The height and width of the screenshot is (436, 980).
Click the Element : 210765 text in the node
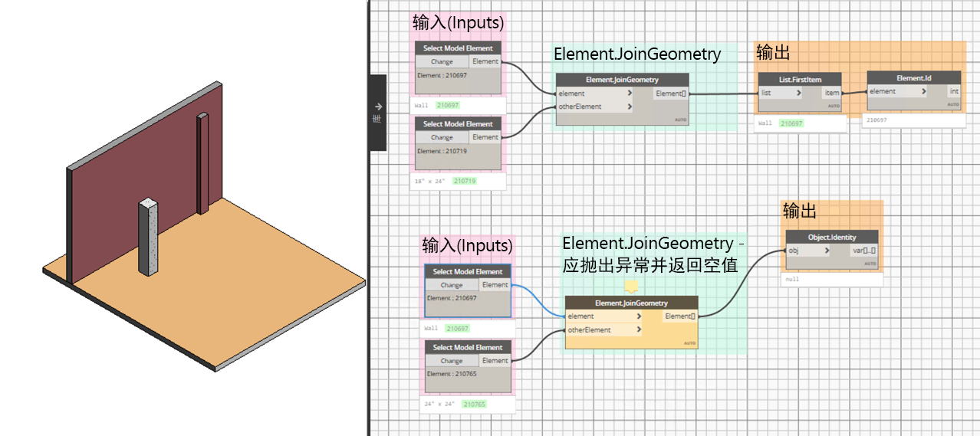pyautogui.click(x=452, y=374)
